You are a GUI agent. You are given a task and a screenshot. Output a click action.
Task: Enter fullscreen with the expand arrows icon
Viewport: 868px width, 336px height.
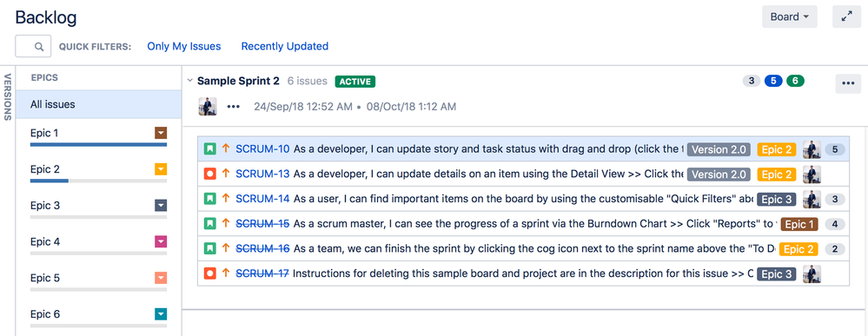[846, 17]
